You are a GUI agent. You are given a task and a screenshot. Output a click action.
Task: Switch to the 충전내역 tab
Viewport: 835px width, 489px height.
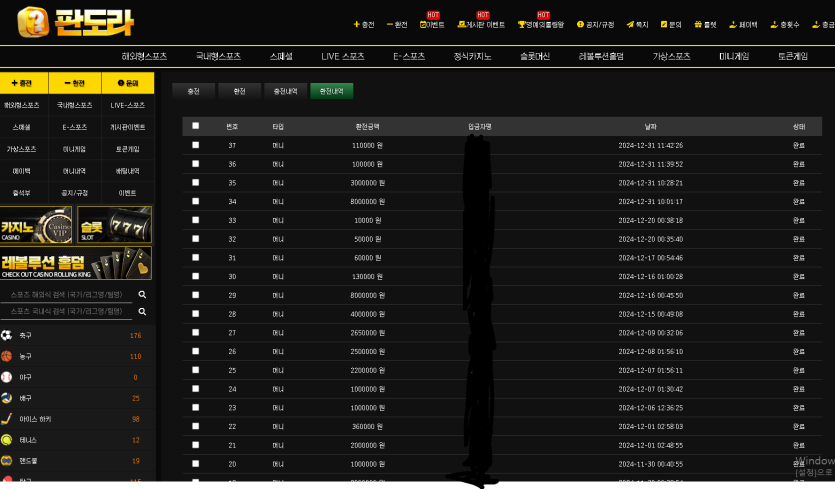click(285, 91)
